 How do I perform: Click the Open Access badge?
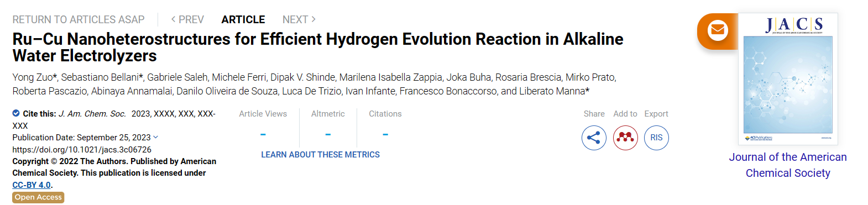point(38,197)
